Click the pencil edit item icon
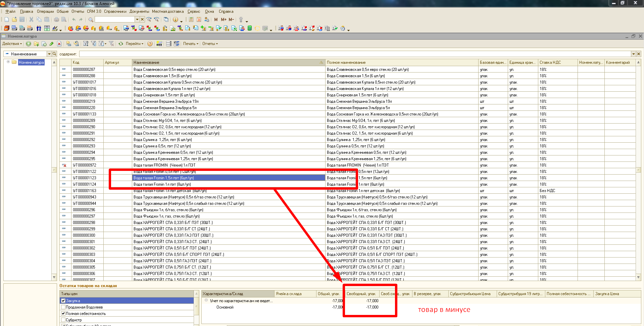Image resolution: width=644 pixels, height=326 pixels. (x=51, y=44)
